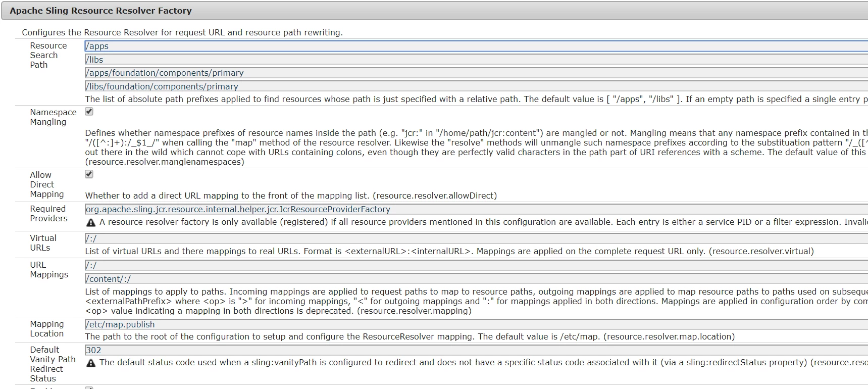Click the 'List of virtual URLs' description text
Image resolution: width=868 pixels, height=389 pixels.
(x=449, y=251)
